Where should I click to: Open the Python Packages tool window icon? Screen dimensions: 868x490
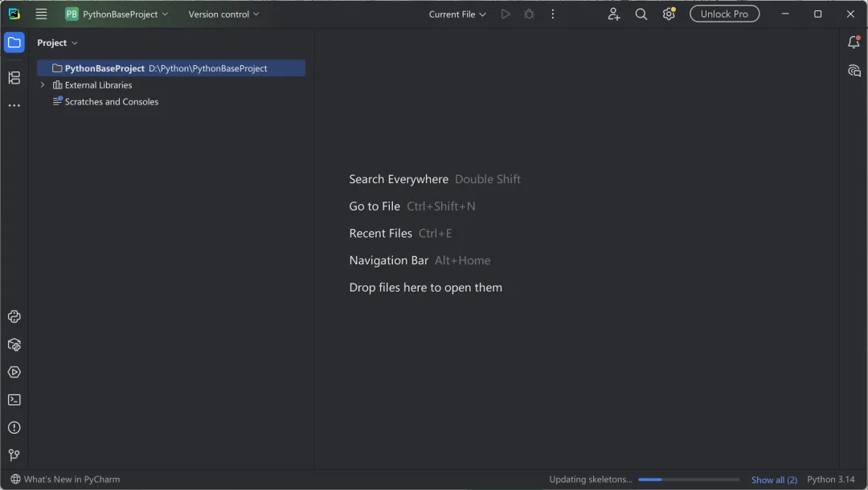(x=14, y=345)
